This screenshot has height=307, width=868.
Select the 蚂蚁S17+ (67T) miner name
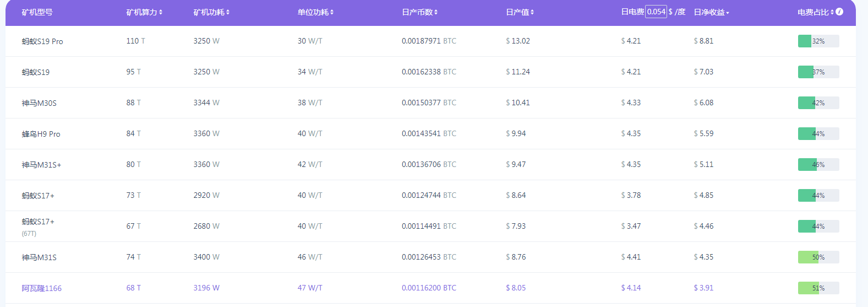[x=38, y=222]
